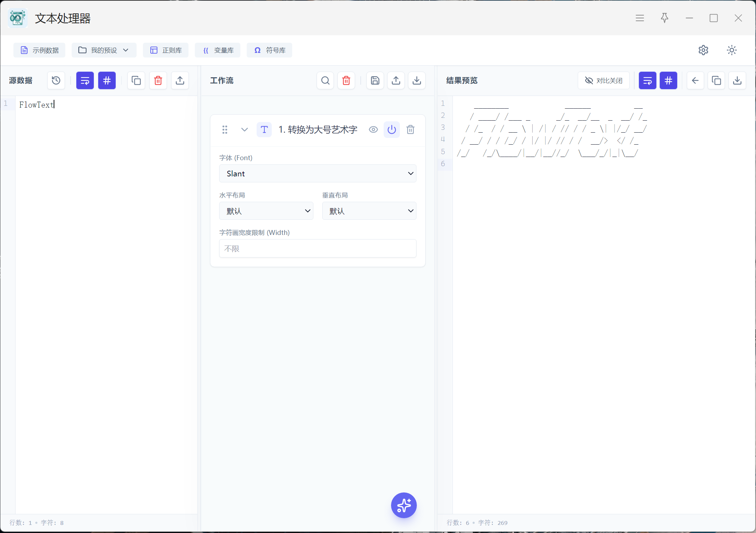Open the floating AI sparkle button
Viewport: 756px width, 533px height.
pyautogui.click(x=404, y=505)
